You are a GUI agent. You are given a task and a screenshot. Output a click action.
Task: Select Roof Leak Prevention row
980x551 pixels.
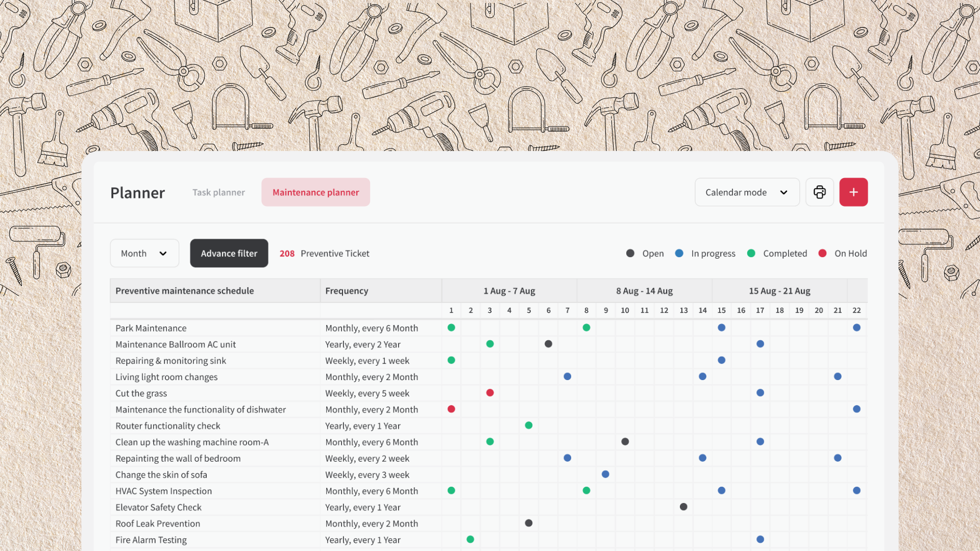click(x=158, y=524)
